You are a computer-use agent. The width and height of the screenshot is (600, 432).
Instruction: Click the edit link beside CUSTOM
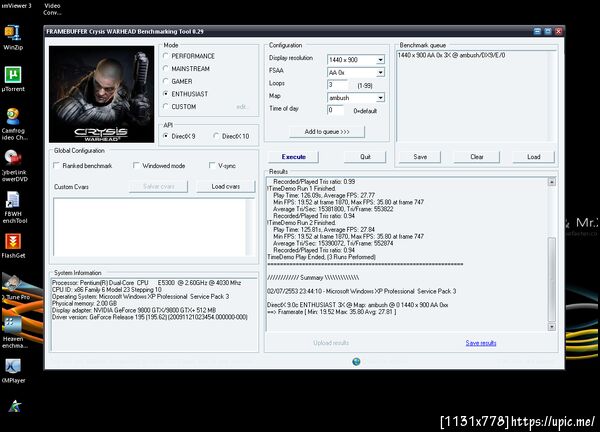(x=241, y=106)
